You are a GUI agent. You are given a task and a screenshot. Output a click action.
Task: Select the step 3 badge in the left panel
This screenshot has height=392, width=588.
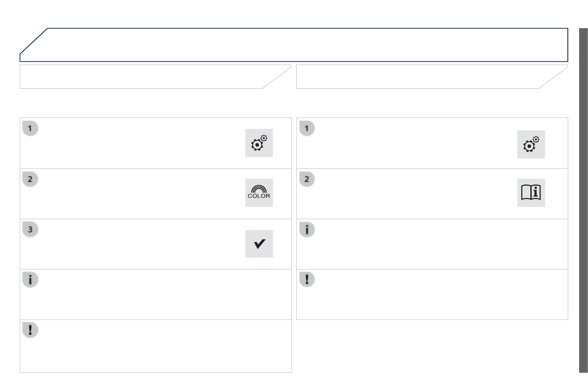(31, 230)
